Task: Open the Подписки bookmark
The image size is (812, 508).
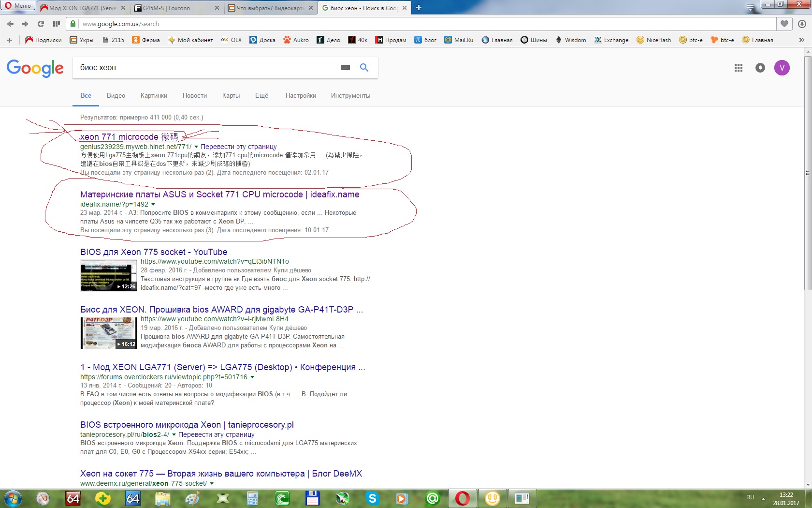Action: tap(43, 40)
